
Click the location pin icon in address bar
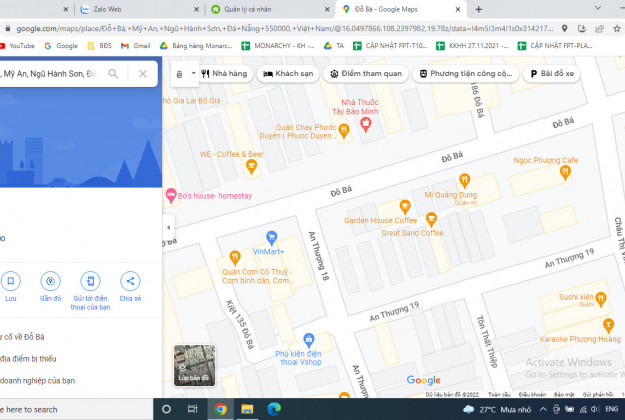(564, 28)
